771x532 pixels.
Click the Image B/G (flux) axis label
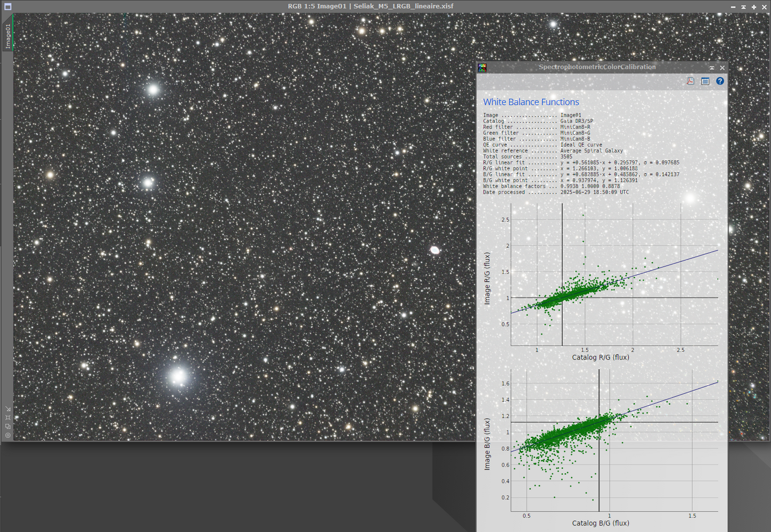coord(487,444)
